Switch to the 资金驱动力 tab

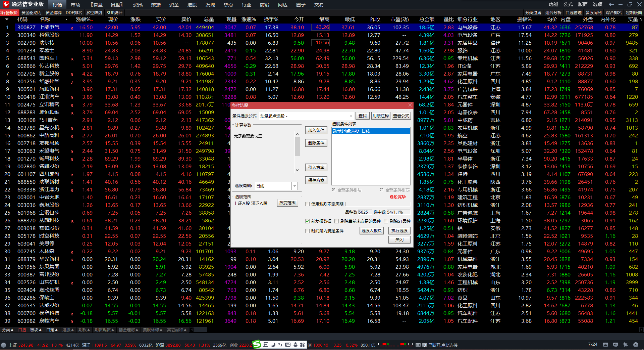[x=31, y=12]
